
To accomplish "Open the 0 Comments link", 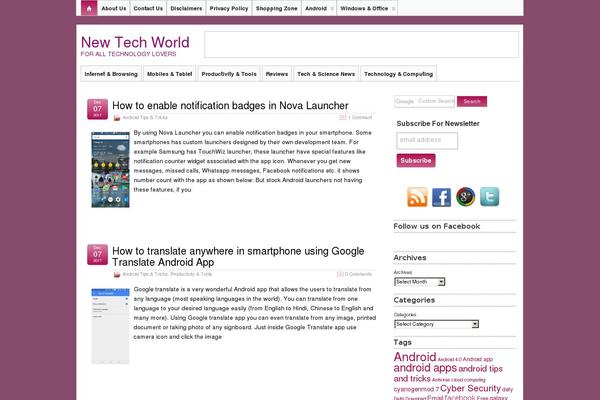I will point(358,274).
